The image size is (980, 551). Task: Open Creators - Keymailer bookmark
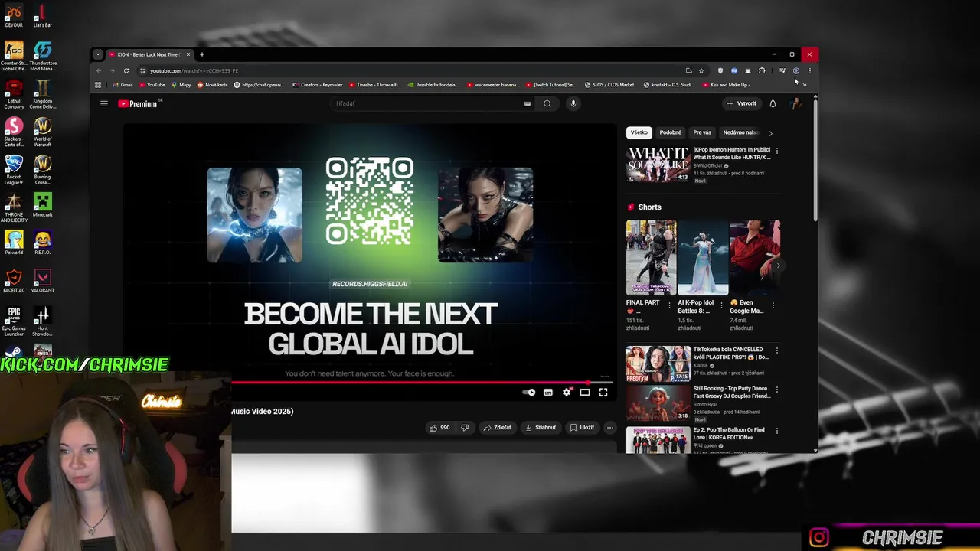coord(318,85)
